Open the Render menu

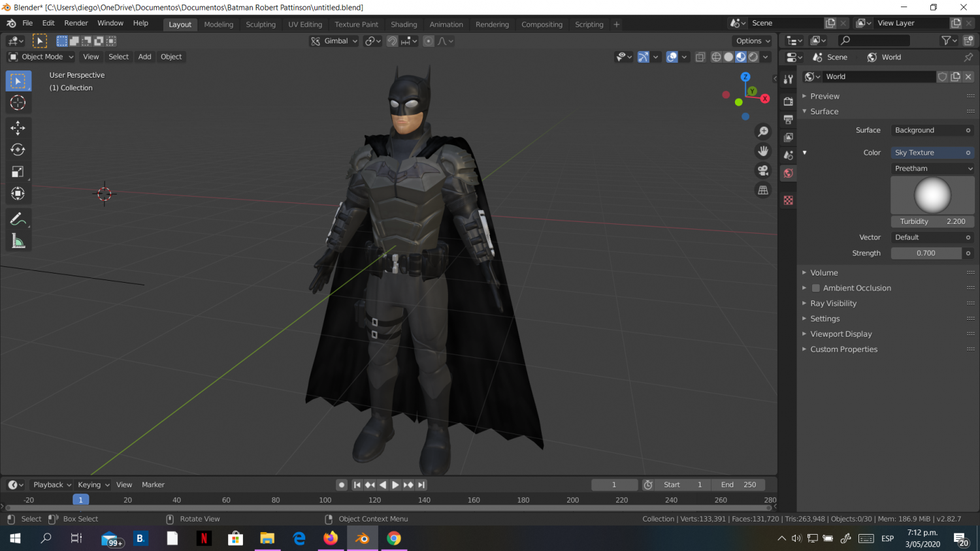coord(76,22)
